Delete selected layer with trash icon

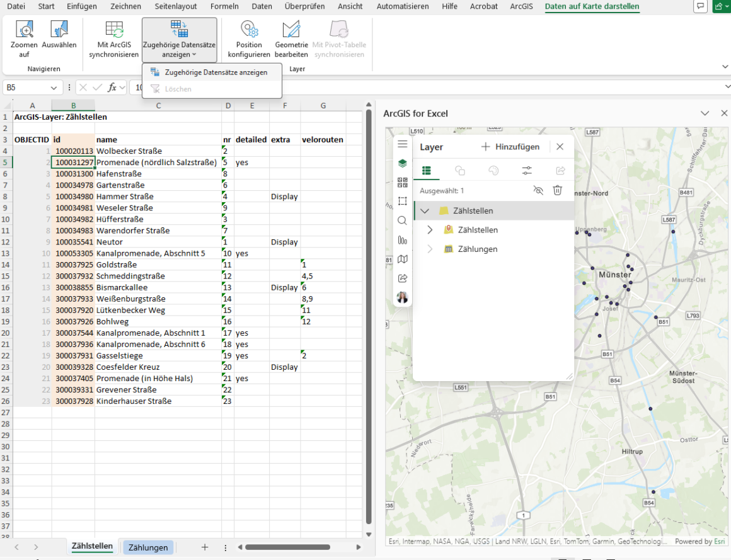pyautogui.click(x=558, y=190)
